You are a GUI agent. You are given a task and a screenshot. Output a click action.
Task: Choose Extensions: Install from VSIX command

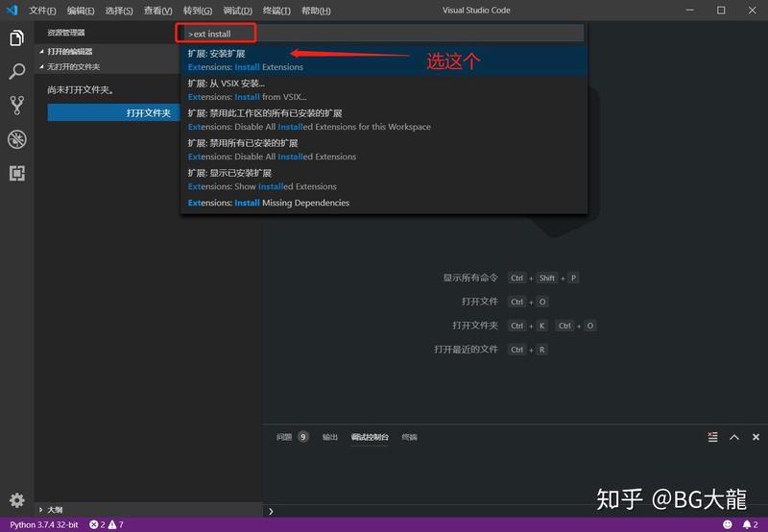(x=384, y=90)
